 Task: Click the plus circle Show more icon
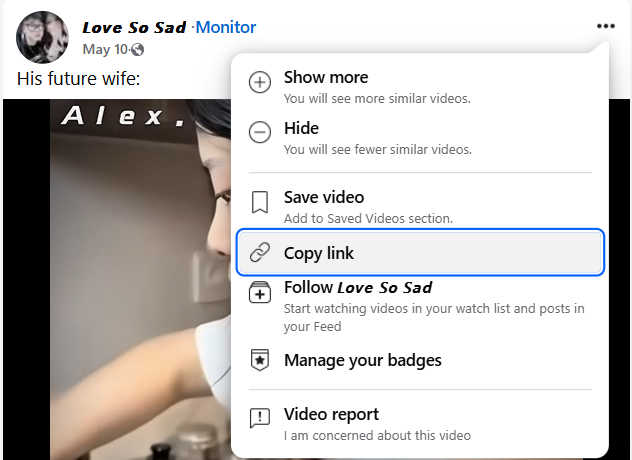260,83
